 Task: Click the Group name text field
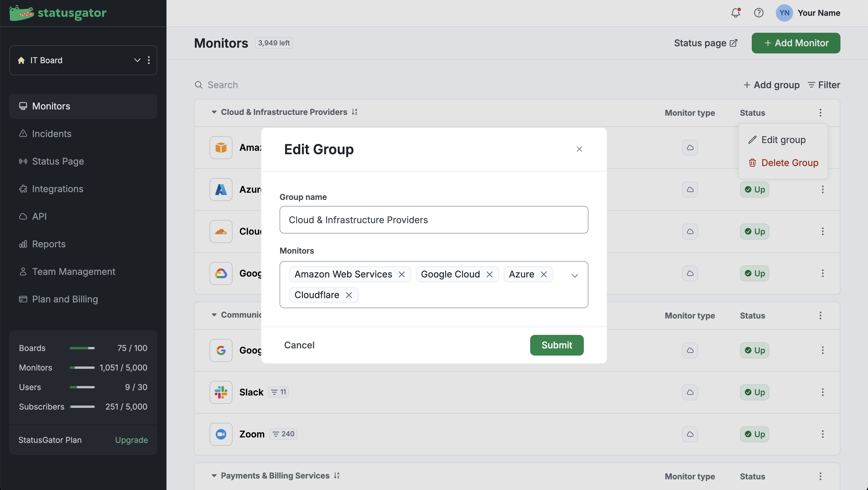tap(434, 220)
